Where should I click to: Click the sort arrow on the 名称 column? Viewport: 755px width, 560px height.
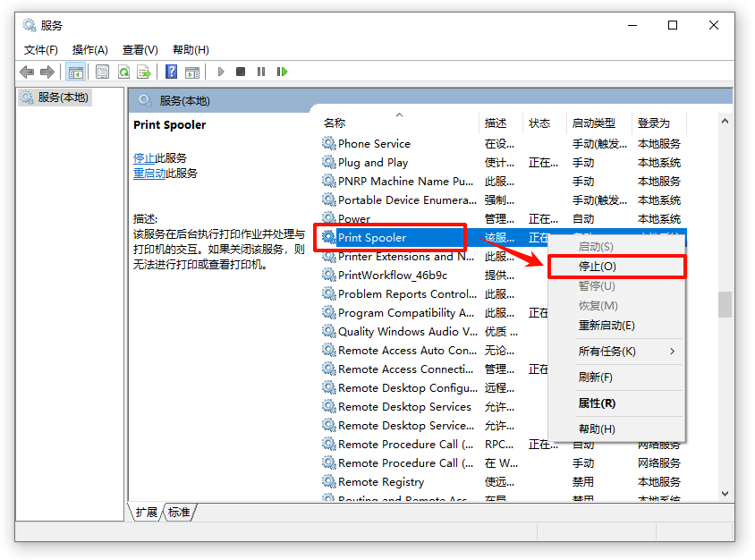pyautogui.click(x=399, y=115)
